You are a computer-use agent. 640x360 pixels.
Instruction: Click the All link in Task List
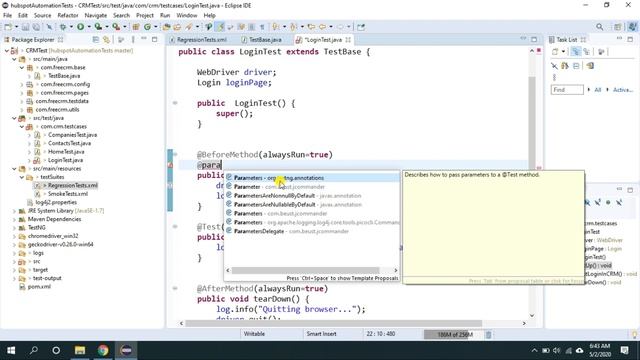(598, 90)
